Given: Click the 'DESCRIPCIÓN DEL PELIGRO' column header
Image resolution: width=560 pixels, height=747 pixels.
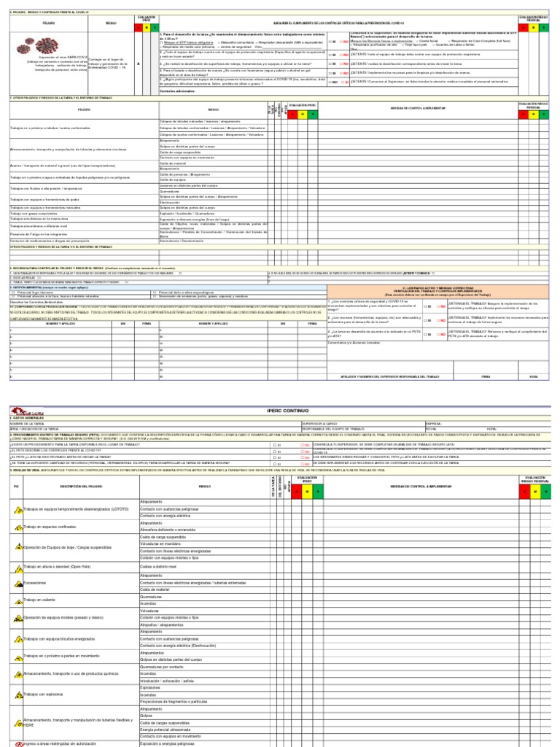Looking at the screenshot, I should click(81, 487).
